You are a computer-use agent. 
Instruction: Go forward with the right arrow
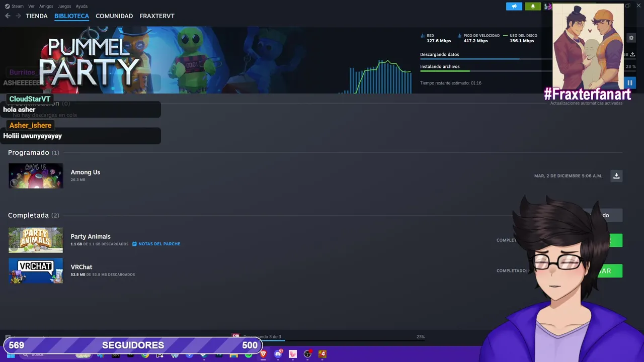click(18, 16)
